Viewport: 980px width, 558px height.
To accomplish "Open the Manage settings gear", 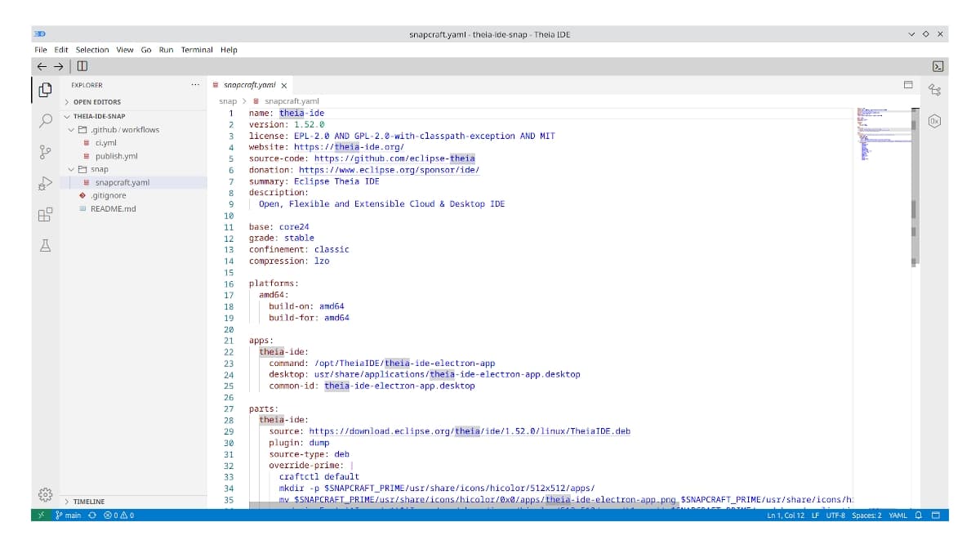I will click(46, 494).
